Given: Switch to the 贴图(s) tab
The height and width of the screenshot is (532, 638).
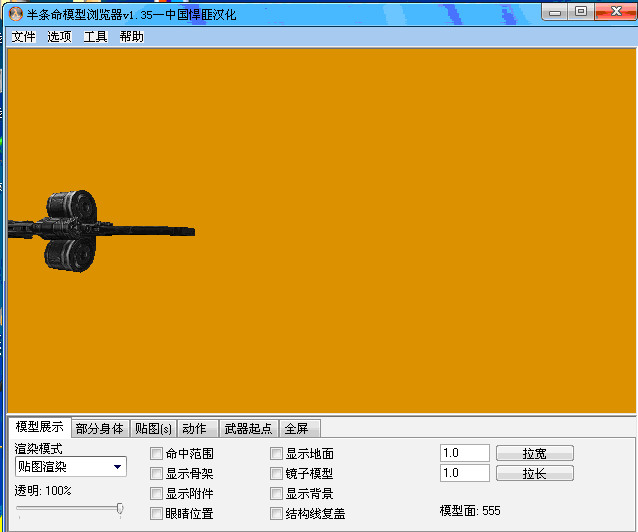Looking at the screenshot, I should 153,429.
